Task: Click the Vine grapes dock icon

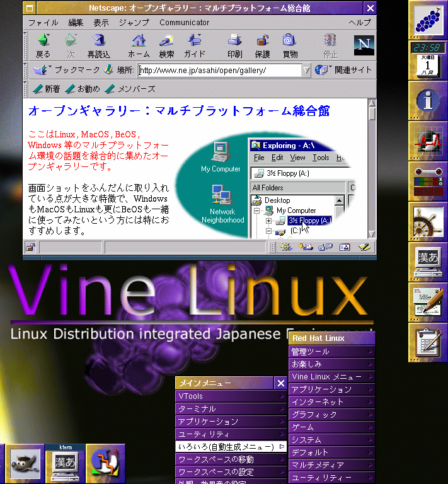Action: point(428,20)
